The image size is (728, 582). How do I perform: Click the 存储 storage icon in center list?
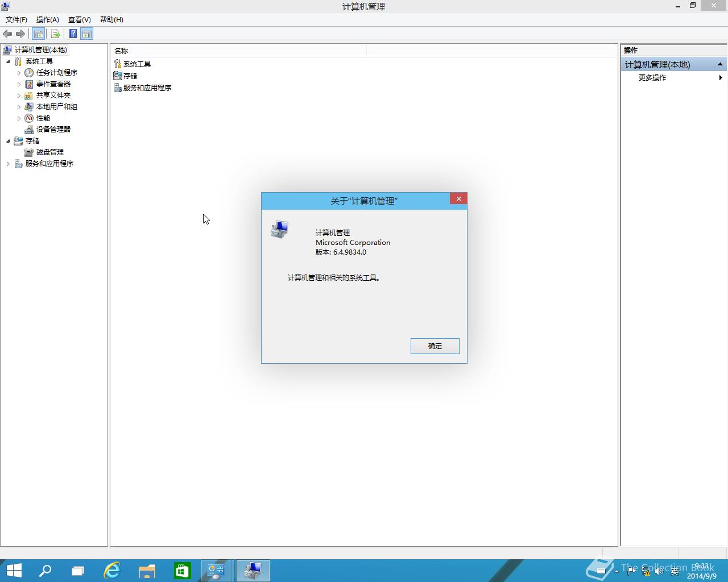coord(118,76)
